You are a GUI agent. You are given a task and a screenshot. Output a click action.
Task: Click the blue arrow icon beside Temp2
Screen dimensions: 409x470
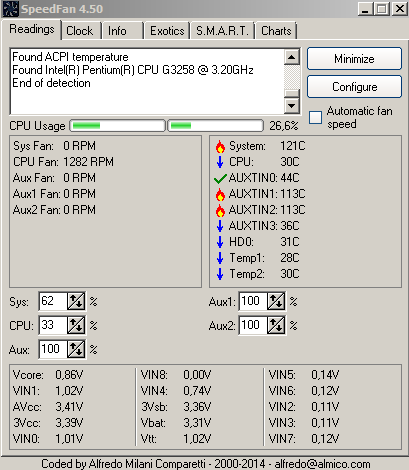tap(220, 274)
